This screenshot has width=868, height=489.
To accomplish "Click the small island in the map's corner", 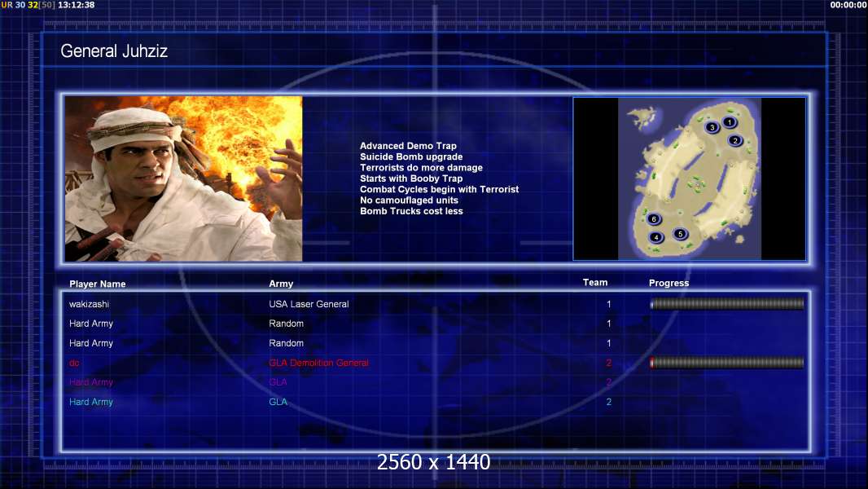I will (x=642, y=117).
